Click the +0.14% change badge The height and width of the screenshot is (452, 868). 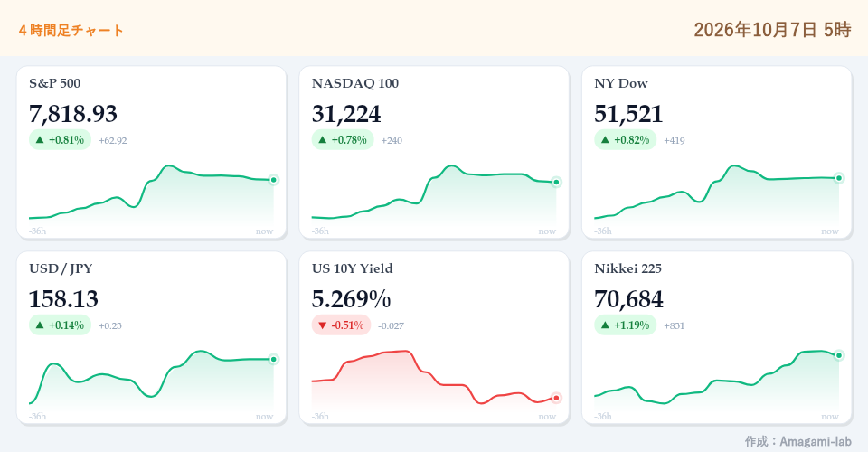60,325
